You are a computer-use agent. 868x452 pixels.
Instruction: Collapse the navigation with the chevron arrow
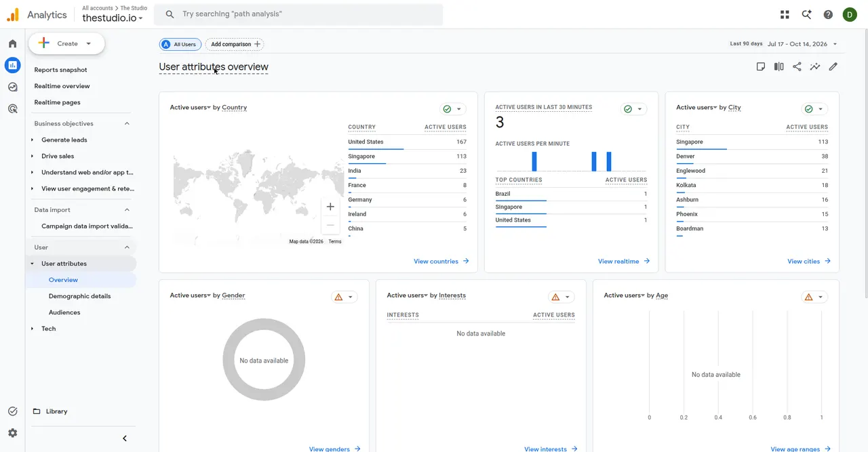tap(125, 438)
